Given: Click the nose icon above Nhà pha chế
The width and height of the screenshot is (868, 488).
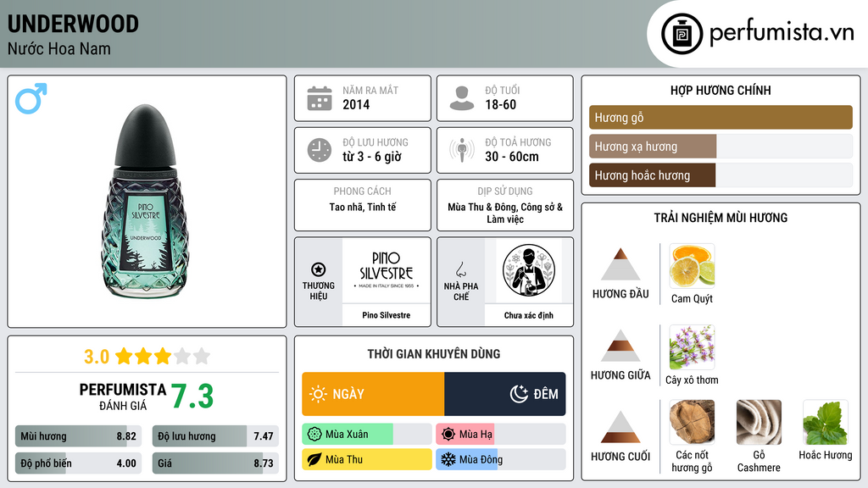Looking at the screenshot, I should (x=460, y=269).
